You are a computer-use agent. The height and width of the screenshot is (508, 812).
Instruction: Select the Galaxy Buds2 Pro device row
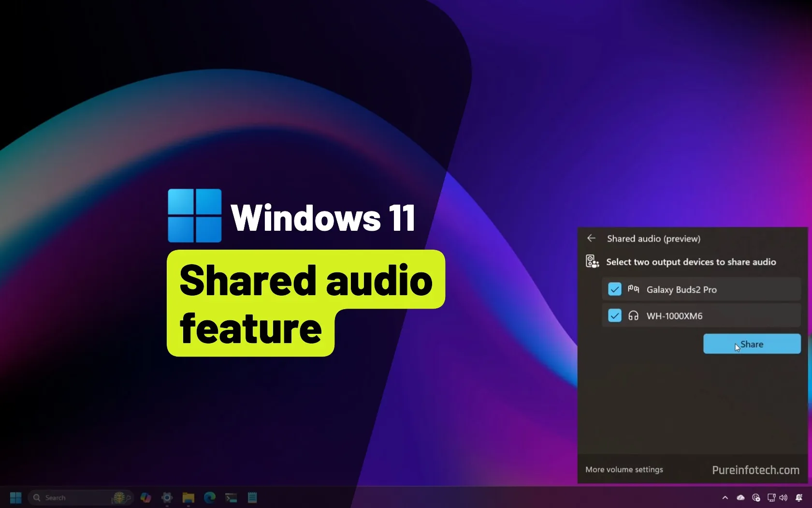coord(701,289)
